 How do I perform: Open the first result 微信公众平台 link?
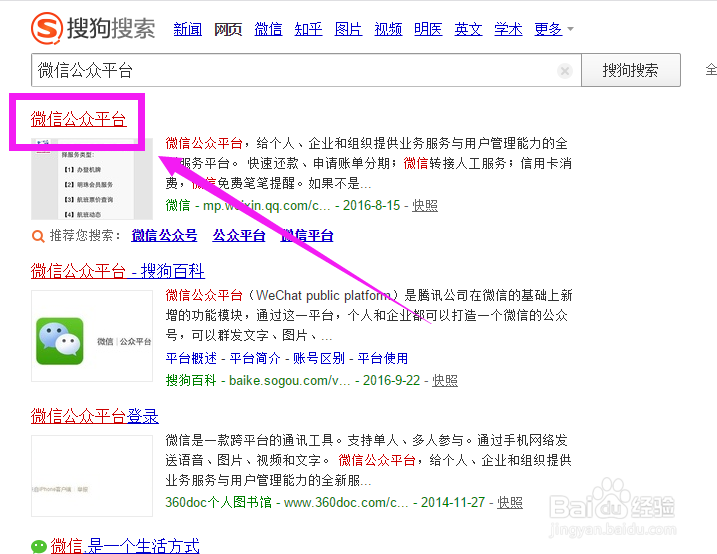[x=78, y=119]
